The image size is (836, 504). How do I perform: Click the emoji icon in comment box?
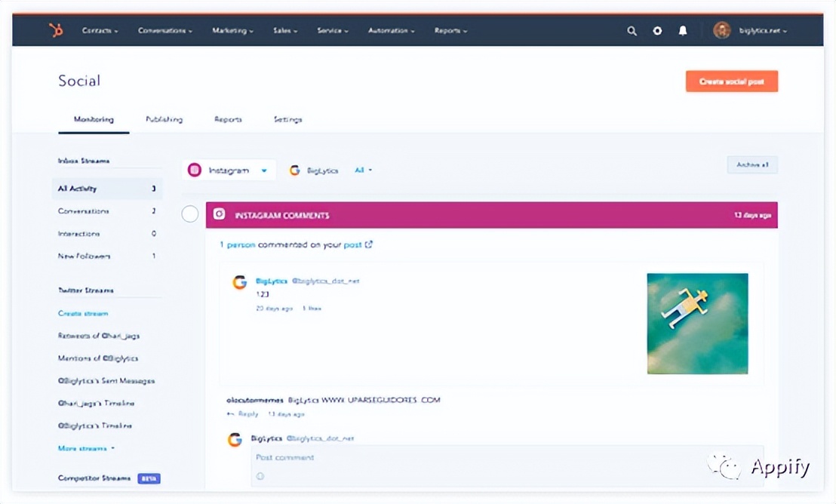[260, 476]
